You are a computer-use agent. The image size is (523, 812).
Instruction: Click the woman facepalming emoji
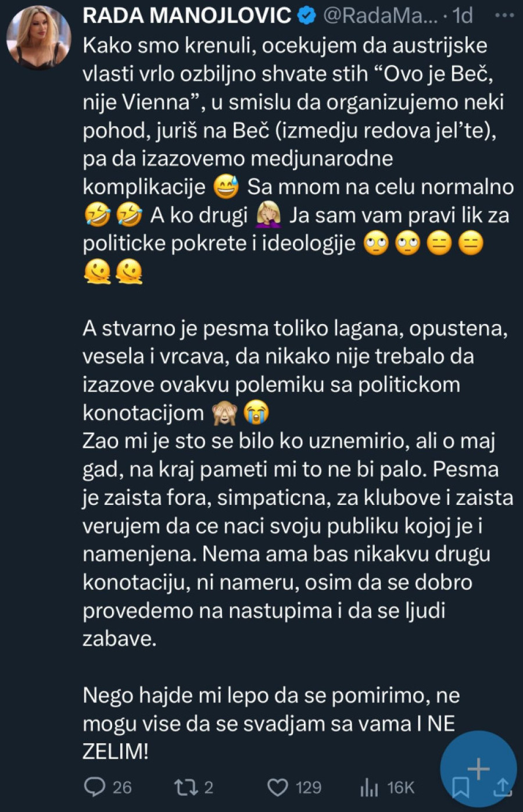(x=268, y=215)
